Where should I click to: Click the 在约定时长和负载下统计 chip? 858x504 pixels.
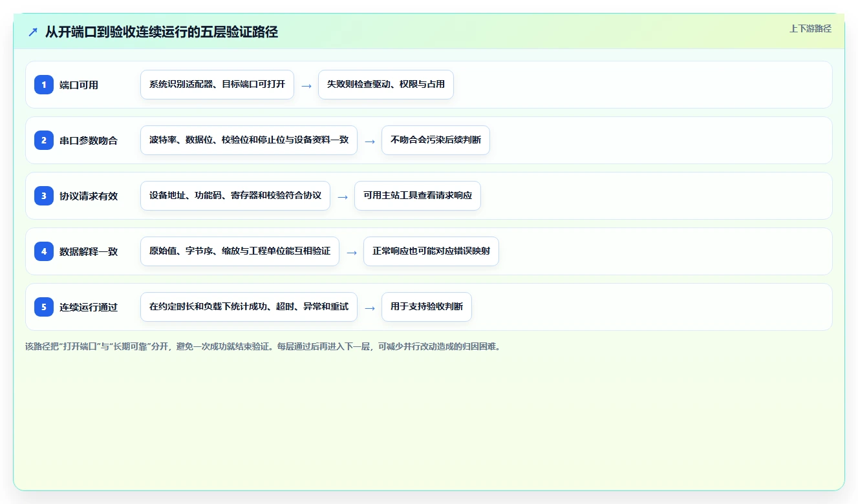click(249, 307)
